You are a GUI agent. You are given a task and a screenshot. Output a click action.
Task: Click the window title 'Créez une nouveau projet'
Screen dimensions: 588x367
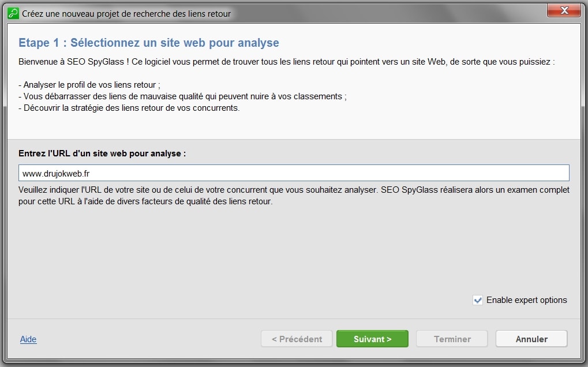tap(126, 14)
